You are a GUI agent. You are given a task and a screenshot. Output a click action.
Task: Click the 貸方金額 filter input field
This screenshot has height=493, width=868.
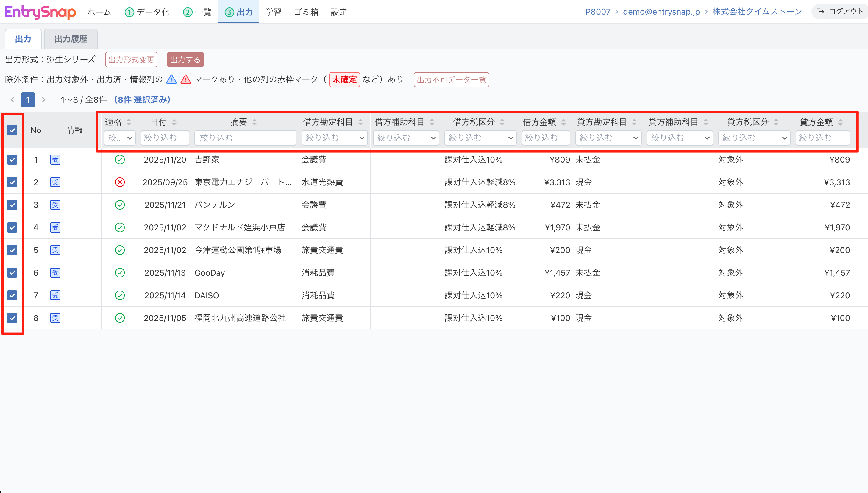coord(823,138)
